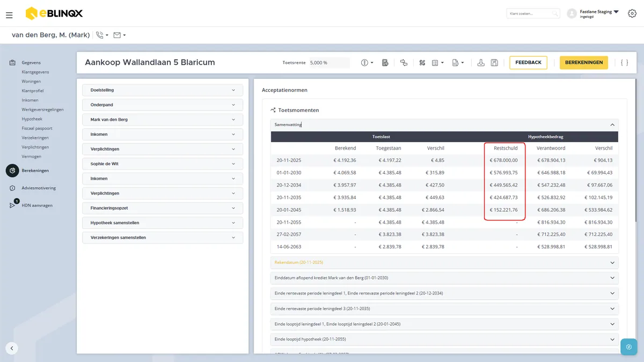The width and height of the screenshot is (644, 362).
Task: Go to Woningen in the sidebar
Action: tap(31, 82)
